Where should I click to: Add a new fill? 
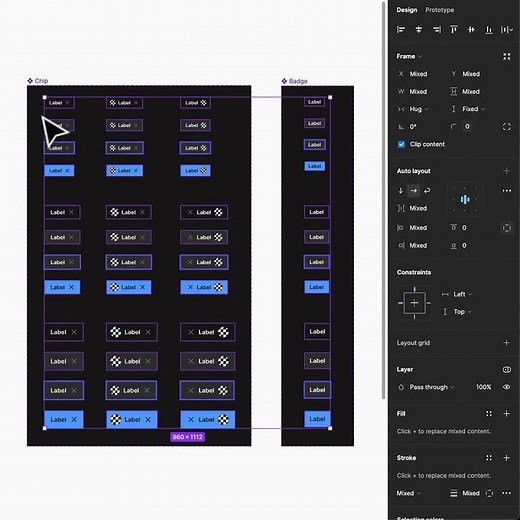pyautogui.click(x=506, y=414)
